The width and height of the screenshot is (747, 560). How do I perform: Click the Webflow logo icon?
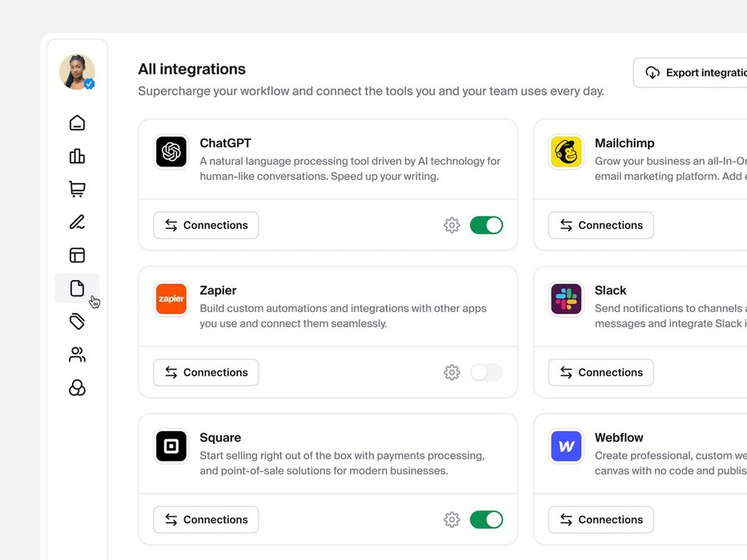(x=566, y=446)
